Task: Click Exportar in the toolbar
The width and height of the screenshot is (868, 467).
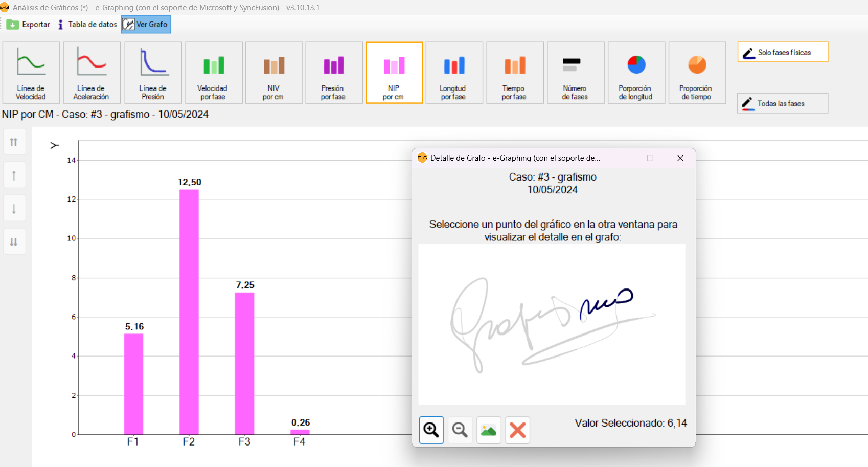Action: coord(29,25)
